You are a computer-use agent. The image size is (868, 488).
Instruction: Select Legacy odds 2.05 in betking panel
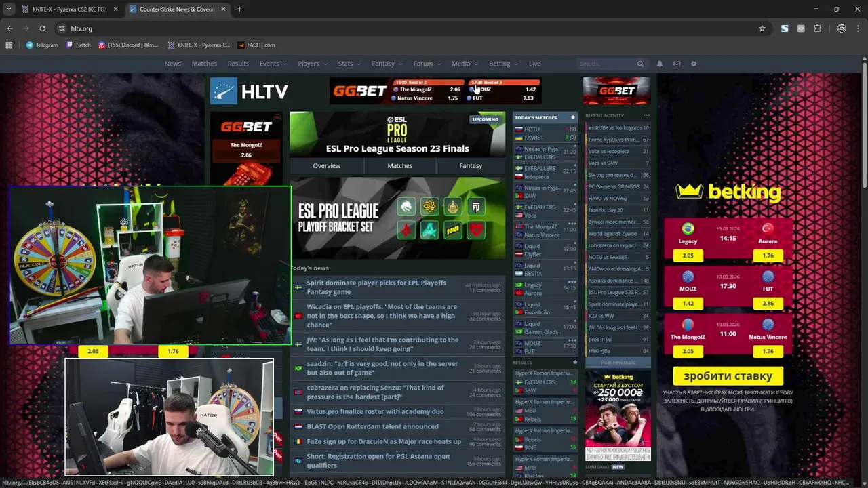pos(688,256)
